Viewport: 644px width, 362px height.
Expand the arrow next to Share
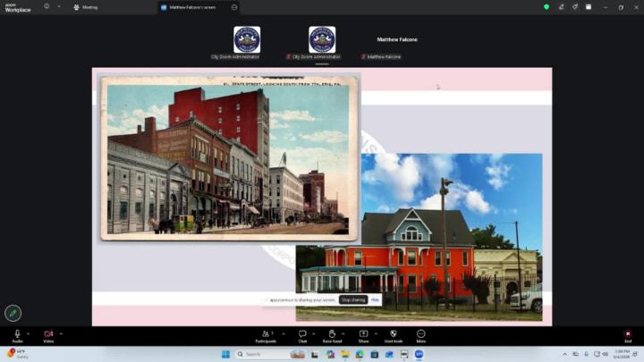click(376, 333)
